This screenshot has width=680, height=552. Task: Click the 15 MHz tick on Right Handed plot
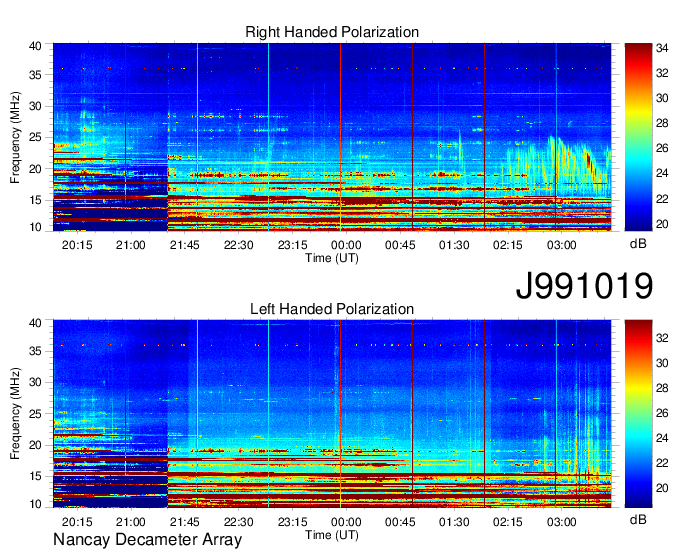click(35, 200)
